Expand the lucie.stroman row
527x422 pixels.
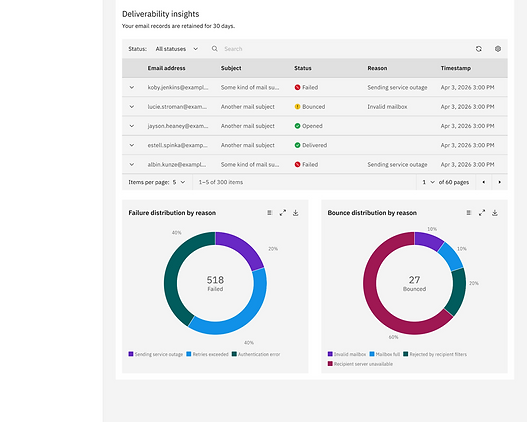pyautogui.click(x=132, y=107)
